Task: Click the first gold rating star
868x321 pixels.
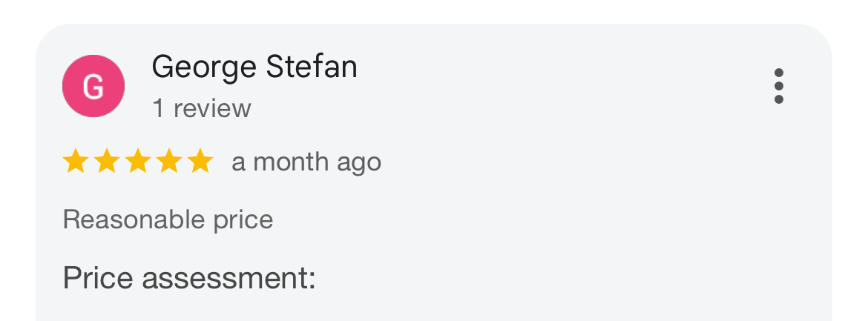Action: click(x=75, y=162)
